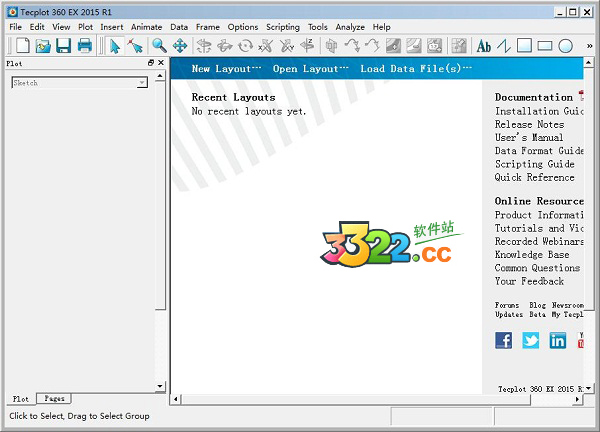
Task: Close the Plot sidebar panel
Action: 161,63
